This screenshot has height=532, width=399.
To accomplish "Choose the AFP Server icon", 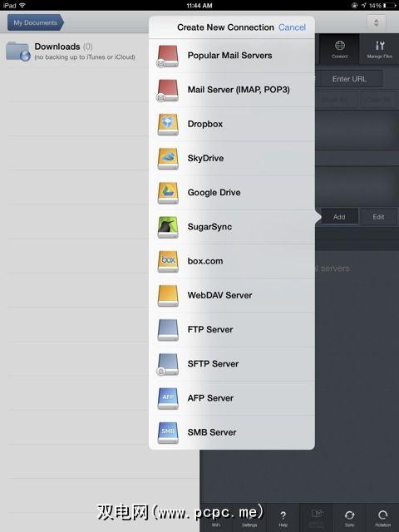I will [x=168, y=398].
